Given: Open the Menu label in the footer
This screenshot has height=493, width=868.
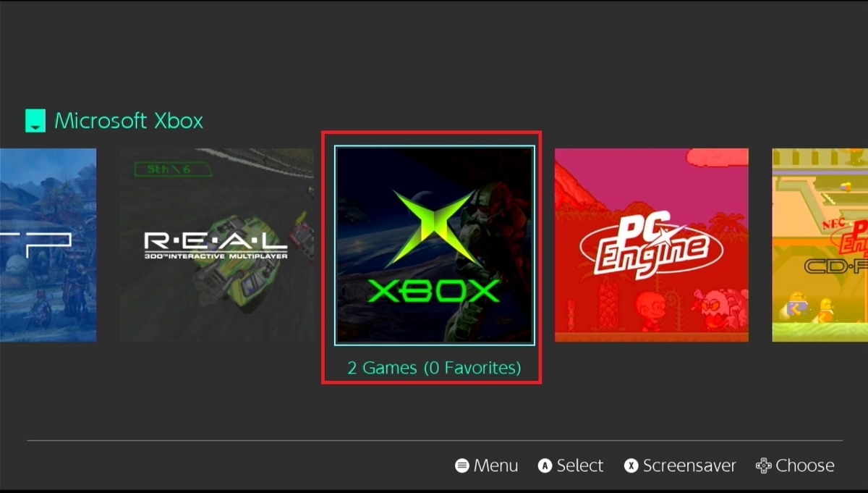Looking at the screenshot, I should tap(495, 465).
